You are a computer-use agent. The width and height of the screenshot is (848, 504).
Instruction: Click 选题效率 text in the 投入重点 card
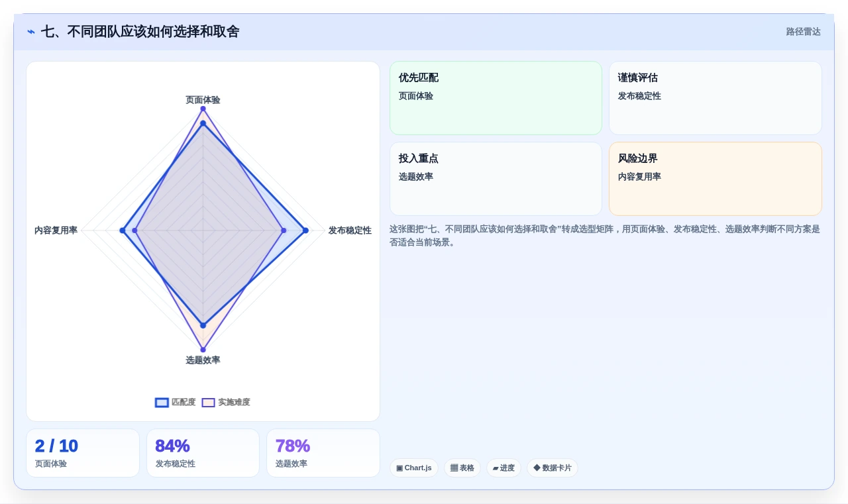coord(416,177)
